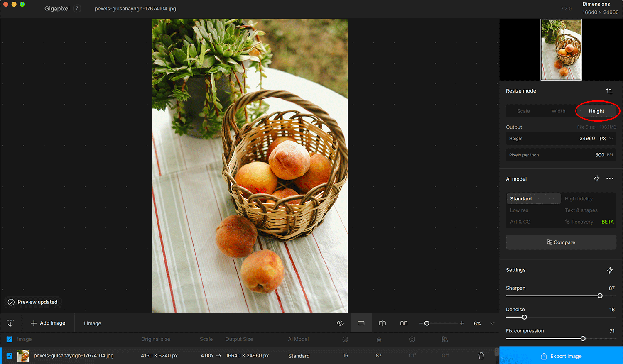Click the download arrow icon at bottom left
This screenshot has height=364, width=623.
(x=10, y=323)
